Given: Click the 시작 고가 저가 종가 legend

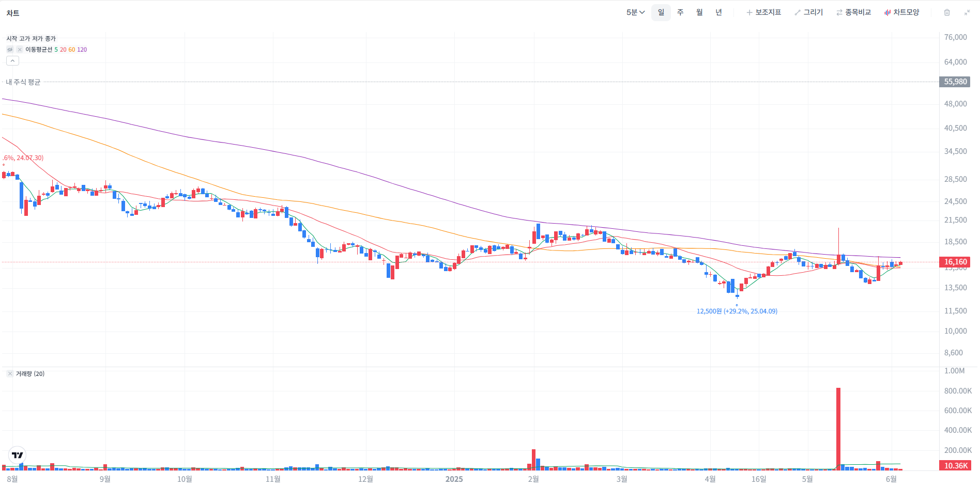Looking at the screenshot, I should point(31,39).
